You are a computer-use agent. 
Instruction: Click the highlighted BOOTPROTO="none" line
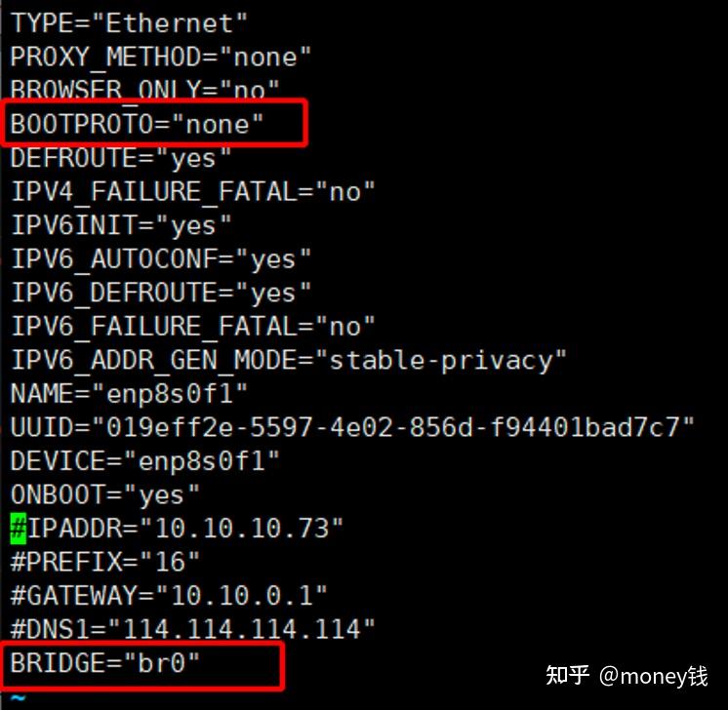tap(138, 124)
